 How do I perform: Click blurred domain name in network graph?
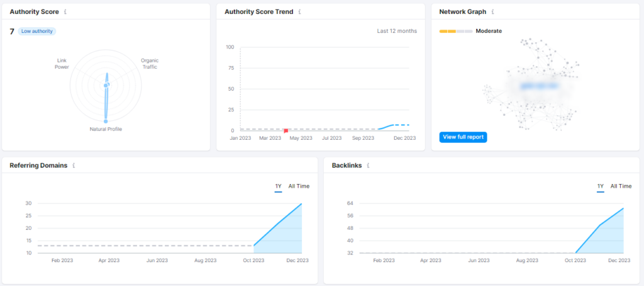tap(539, 86)
